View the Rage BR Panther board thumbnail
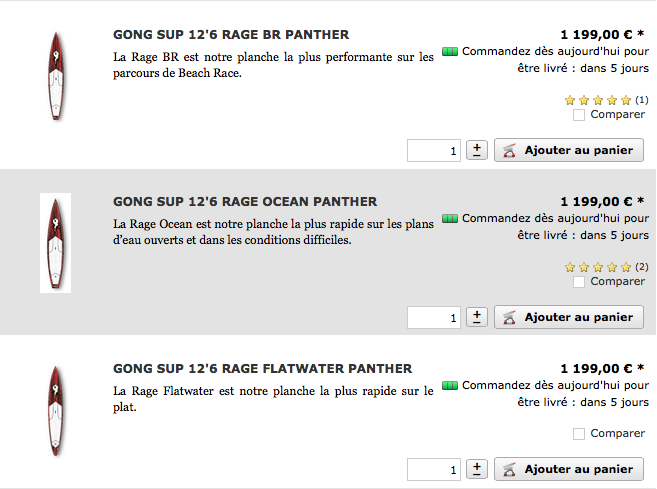657x489 pixels. point(56,77)
